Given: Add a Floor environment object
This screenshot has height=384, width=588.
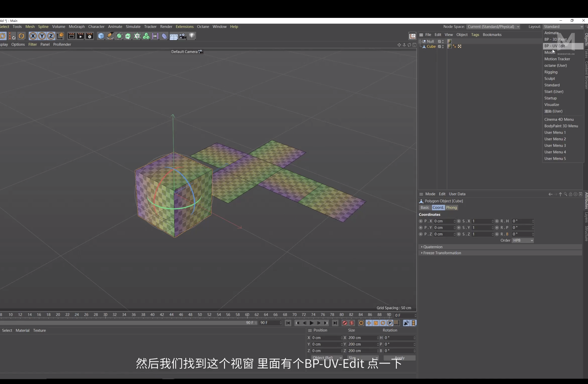Looking at the screenshot, I should pos(174,36).
